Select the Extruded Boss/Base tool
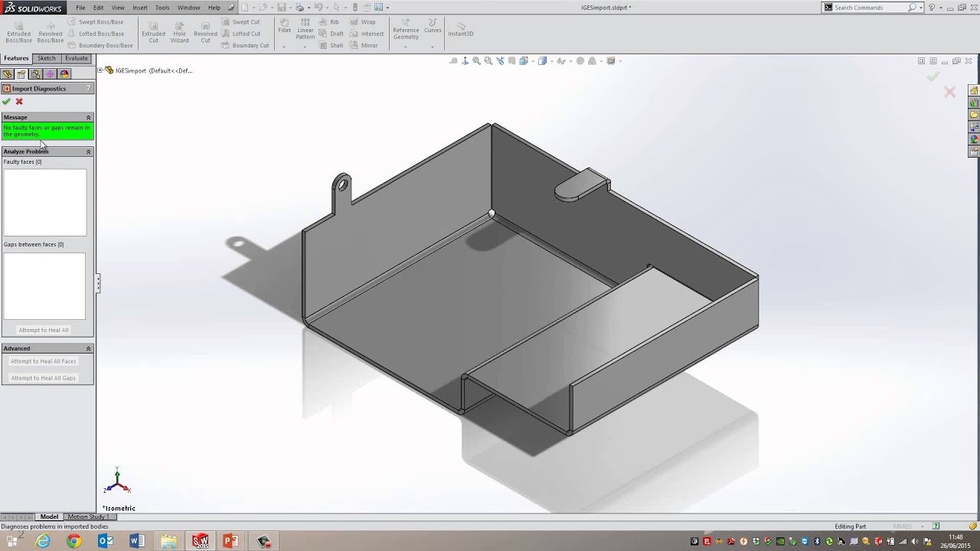The height and width of the screenshot is (551, 980). 19,32
